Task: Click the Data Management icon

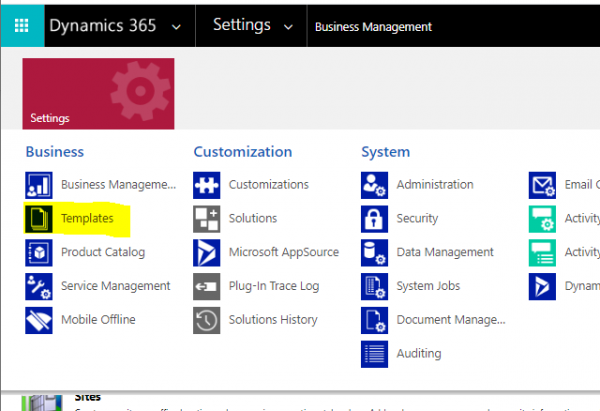Action: [x=374, y=253]
